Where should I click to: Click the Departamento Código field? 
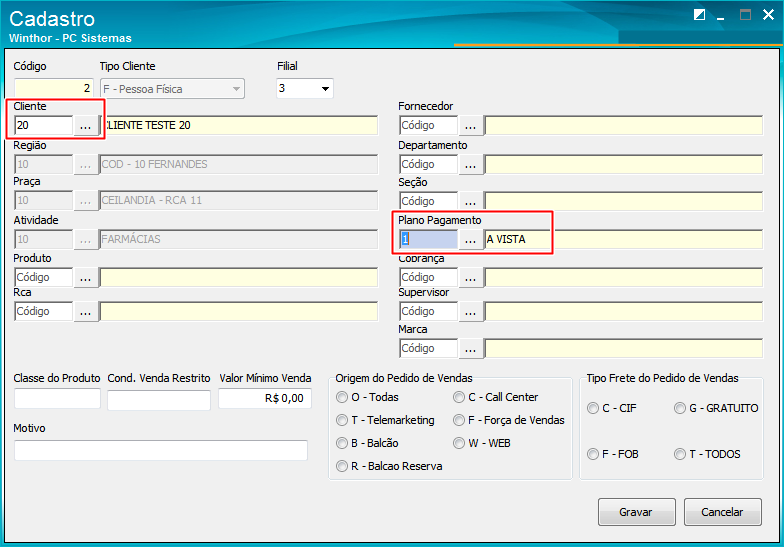click(x=428, y=164)
